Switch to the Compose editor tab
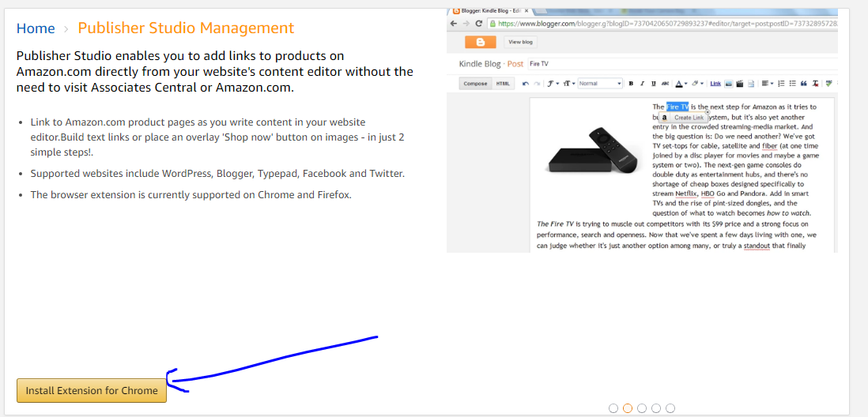Viewport: 868px width, 417px height. pyautogui.click(x=476, y=84)
